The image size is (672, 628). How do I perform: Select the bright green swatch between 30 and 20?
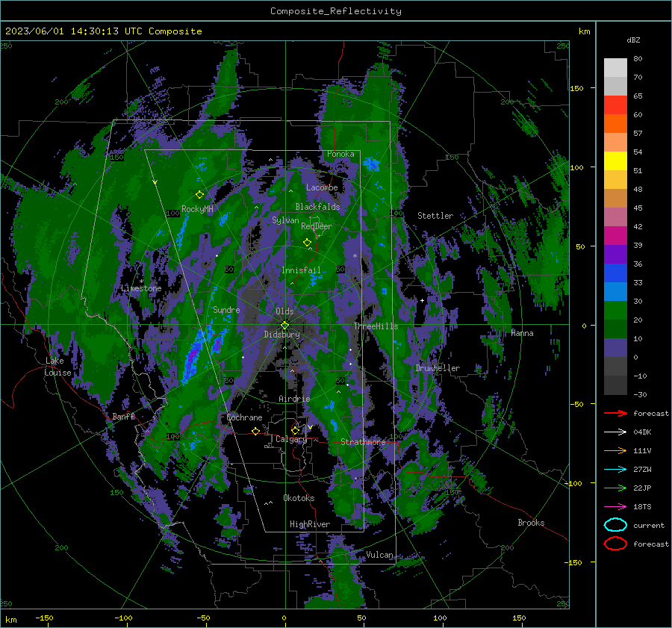615,310
